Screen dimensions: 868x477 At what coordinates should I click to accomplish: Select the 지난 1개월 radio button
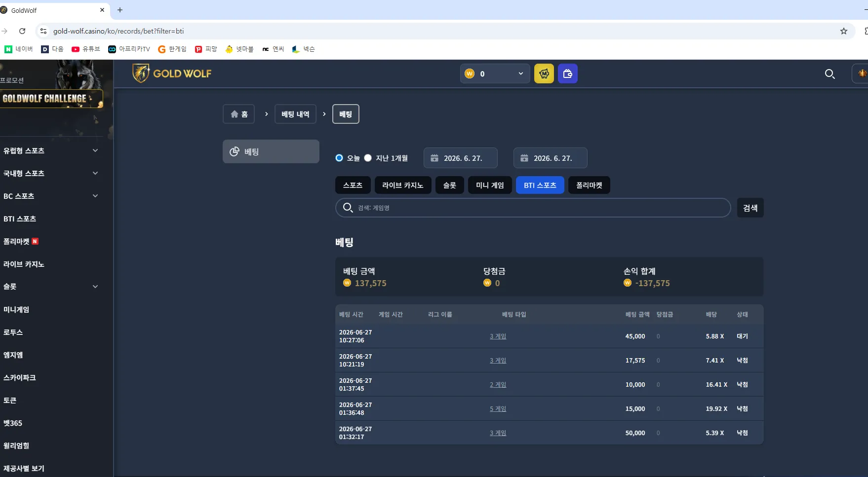click(x=368, y=158)
